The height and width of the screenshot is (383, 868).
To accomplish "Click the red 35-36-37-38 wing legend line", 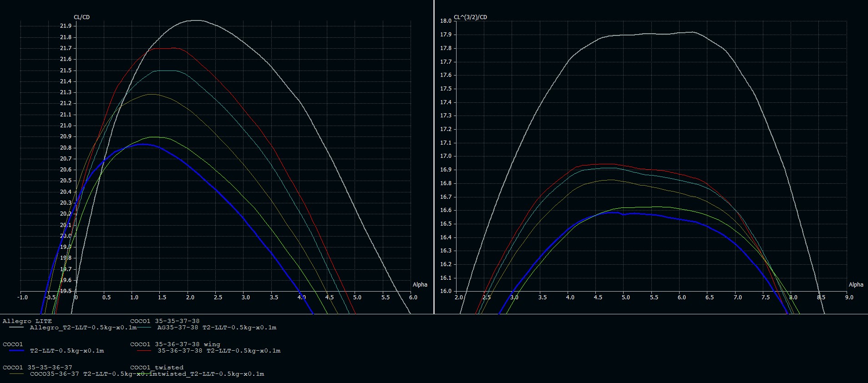I will 144,351.
